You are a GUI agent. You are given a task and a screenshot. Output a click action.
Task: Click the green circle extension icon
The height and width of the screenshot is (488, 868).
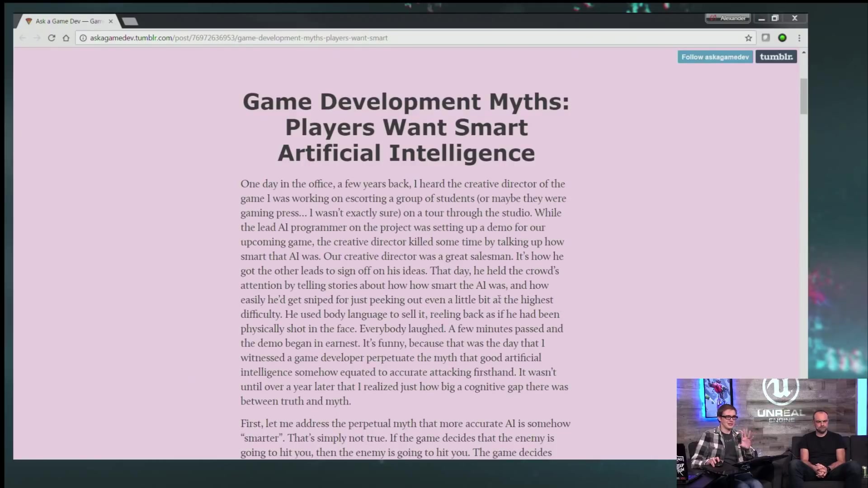click(x=782, y=38)
